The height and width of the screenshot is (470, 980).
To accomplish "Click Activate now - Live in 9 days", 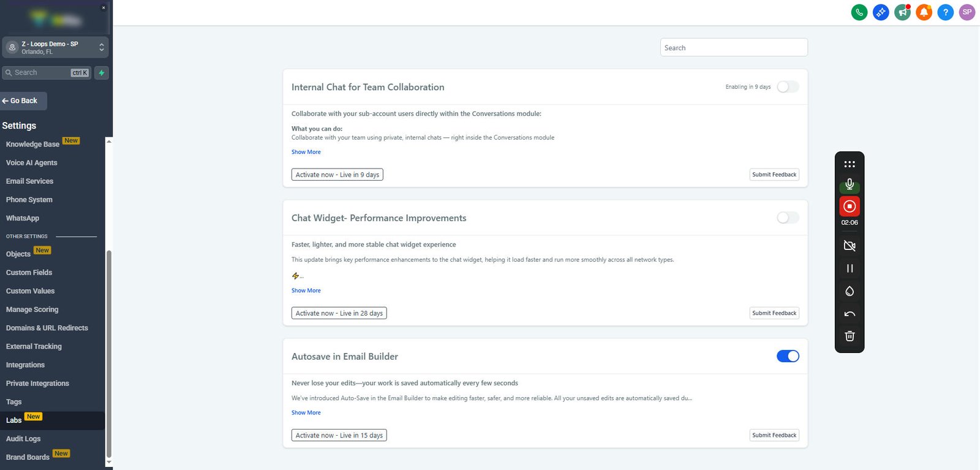I will coord(337,175).
